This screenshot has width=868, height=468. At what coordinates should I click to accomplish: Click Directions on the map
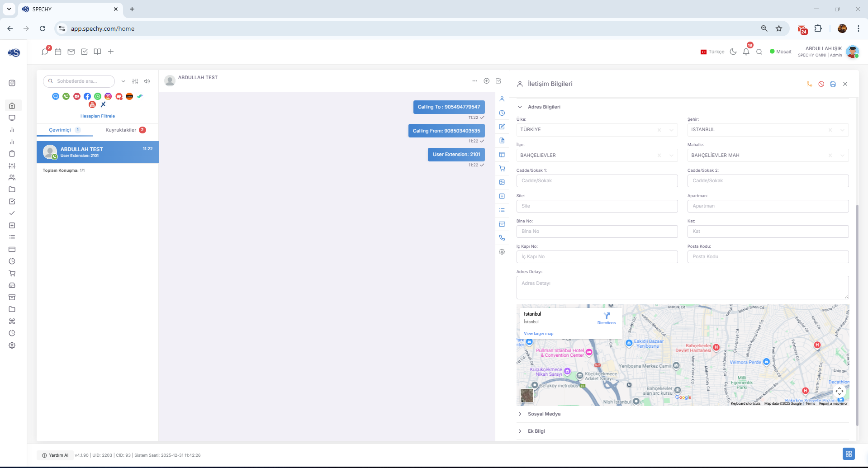[607, 318]
